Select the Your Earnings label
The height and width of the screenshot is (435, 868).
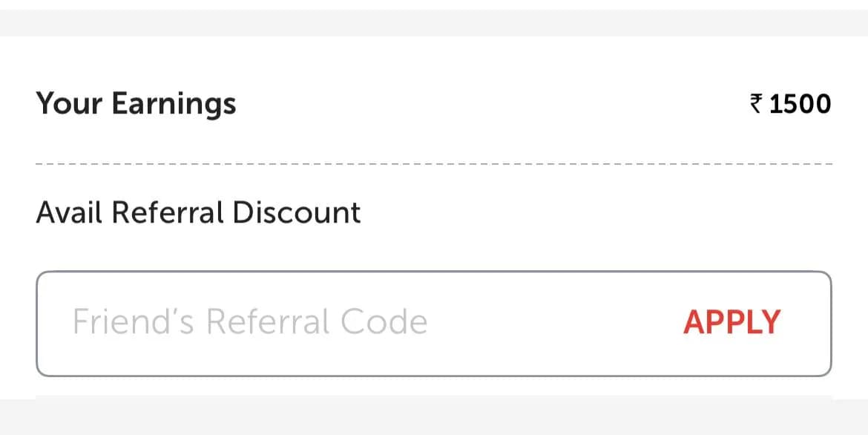click(136, 104)
